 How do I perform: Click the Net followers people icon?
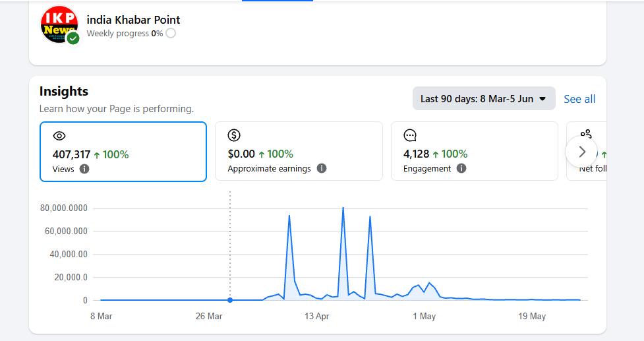(586, 133)
